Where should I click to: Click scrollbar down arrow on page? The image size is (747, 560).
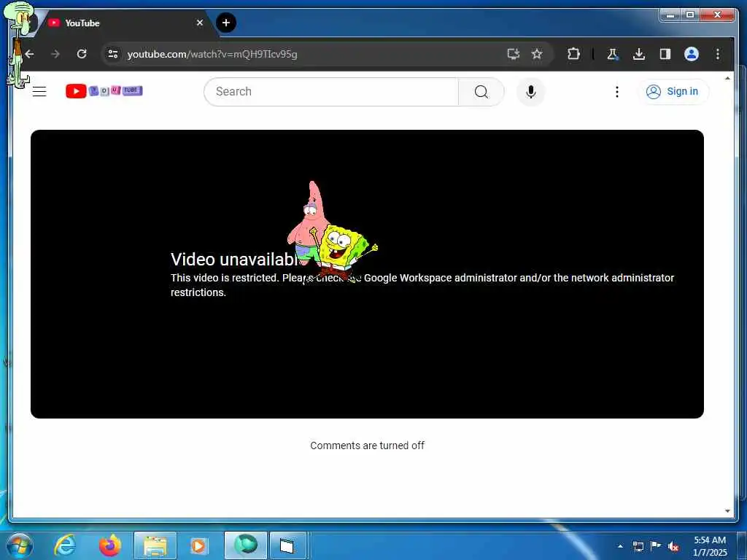pyautogui.click(x=727, y=511)
